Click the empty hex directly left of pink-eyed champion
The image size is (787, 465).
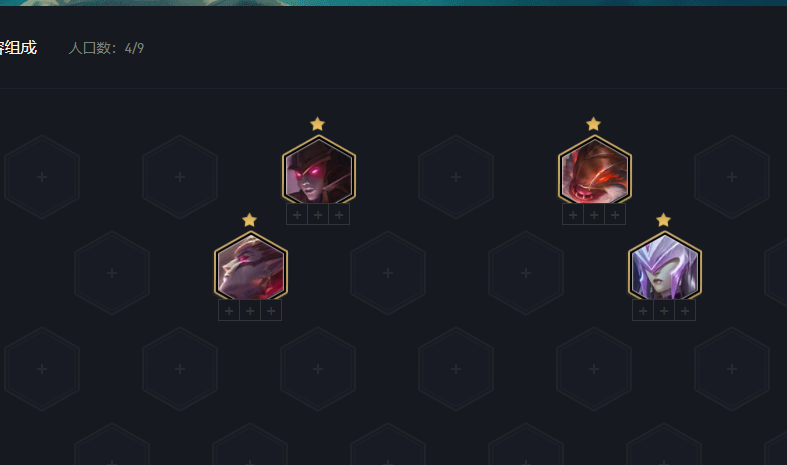[180, 177]
